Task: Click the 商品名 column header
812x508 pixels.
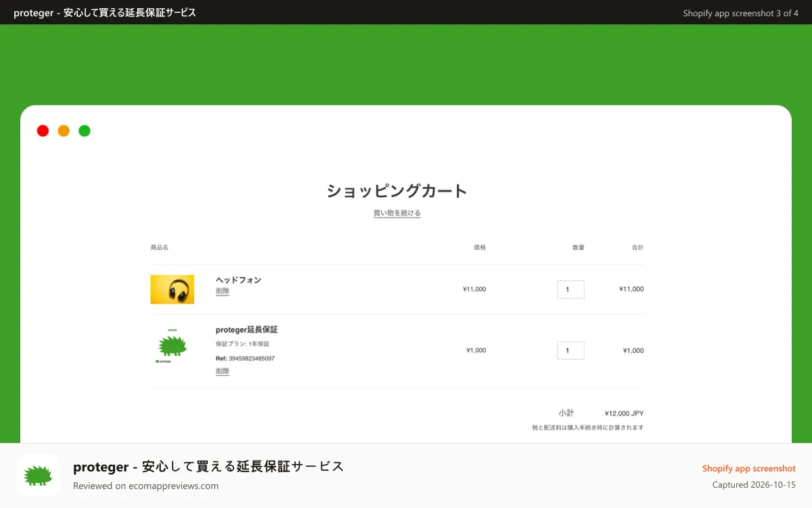Action: point(160,247)
